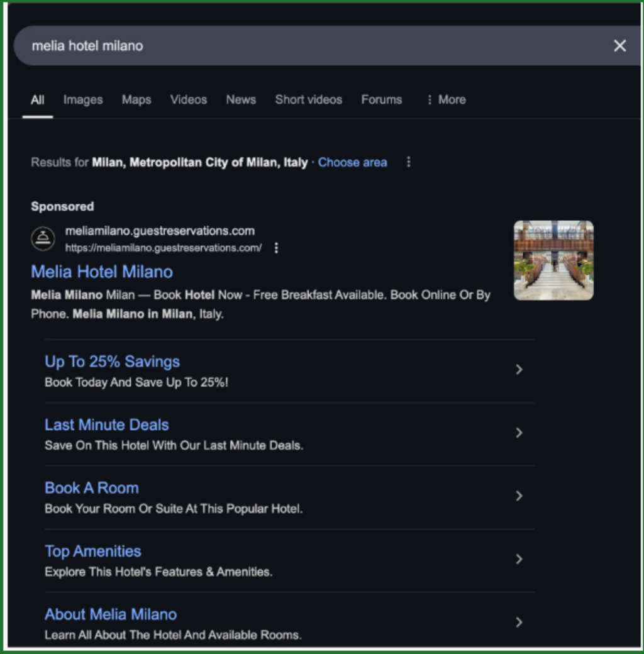Clear the search box with X icon

[619, 46]
